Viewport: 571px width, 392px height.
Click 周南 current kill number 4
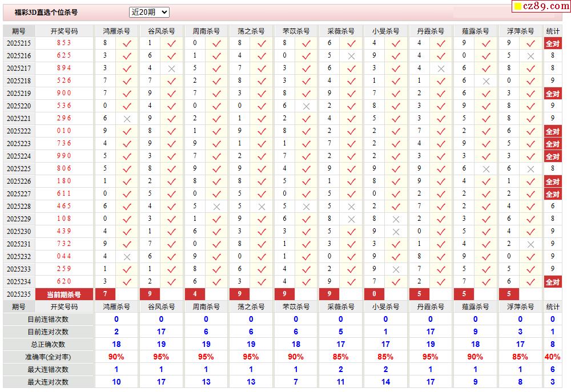click(195, 294)
